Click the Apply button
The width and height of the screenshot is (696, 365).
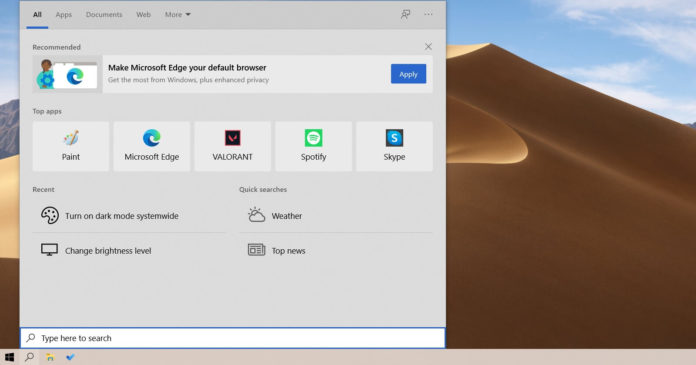(x=408, y=74)
